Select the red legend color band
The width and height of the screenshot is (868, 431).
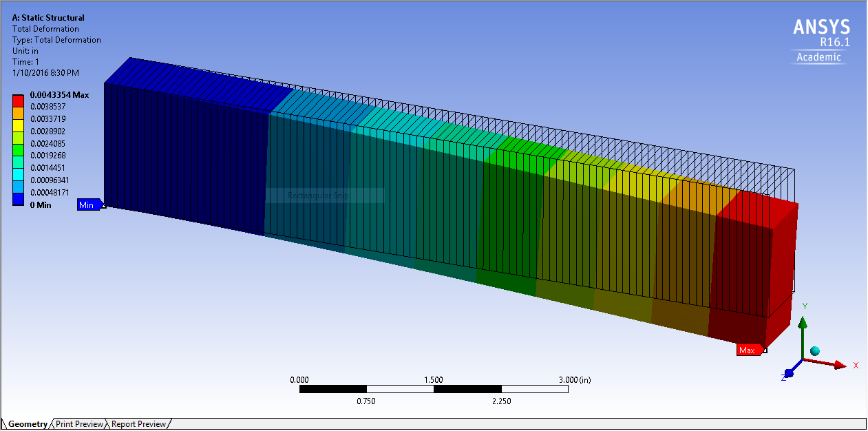pos(19,101)
